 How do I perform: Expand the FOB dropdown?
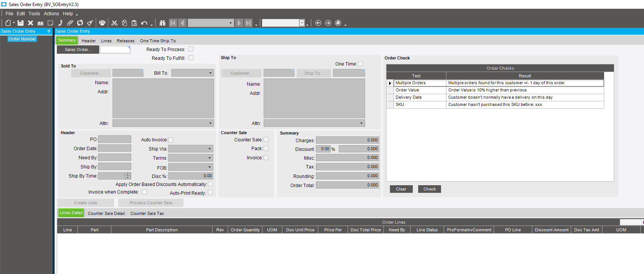click(209, 167)
